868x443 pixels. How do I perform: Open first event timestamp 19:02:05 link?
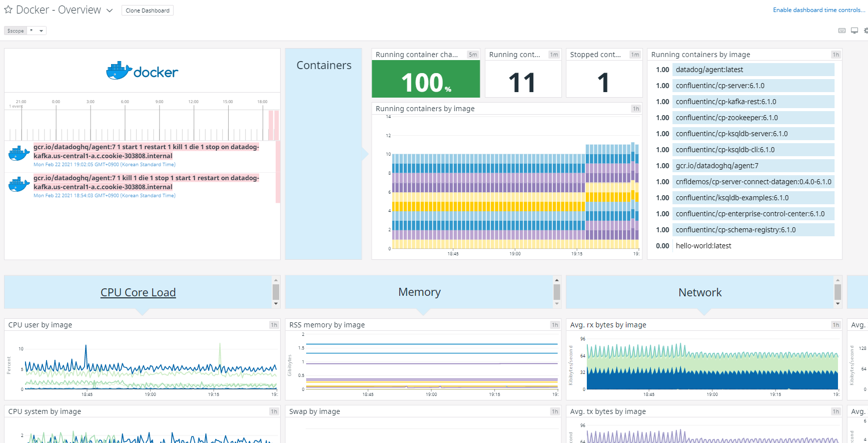pos(105,165)
